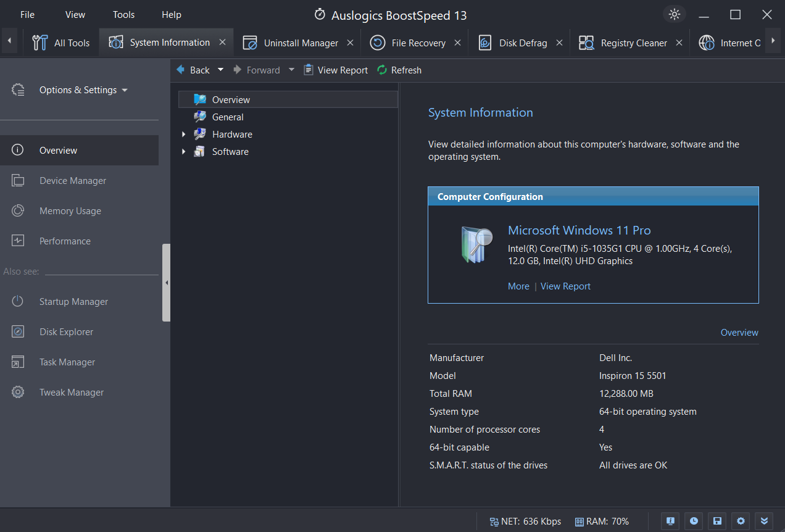Screen dimensions: 785x532
Task: Close the Uninstall Manager tab
Action: (350, 43)
